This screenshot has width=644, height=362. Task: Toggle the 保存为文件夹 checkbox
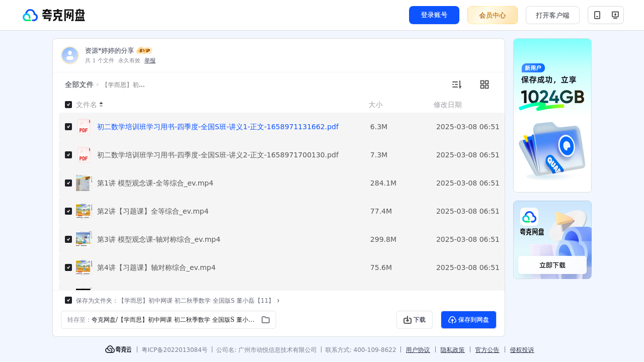(68, 300)
